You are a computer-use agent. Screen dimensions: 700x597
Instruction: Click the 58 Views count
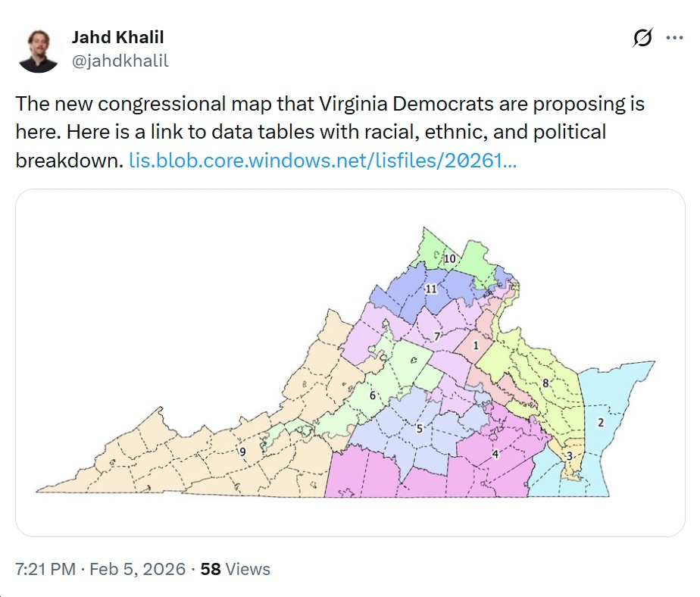coord(235,569)
